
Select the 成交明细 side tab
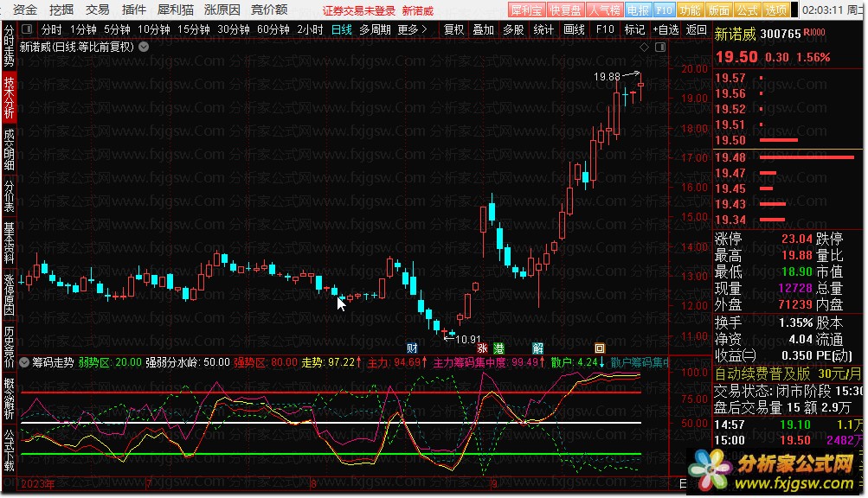[9, 150]
